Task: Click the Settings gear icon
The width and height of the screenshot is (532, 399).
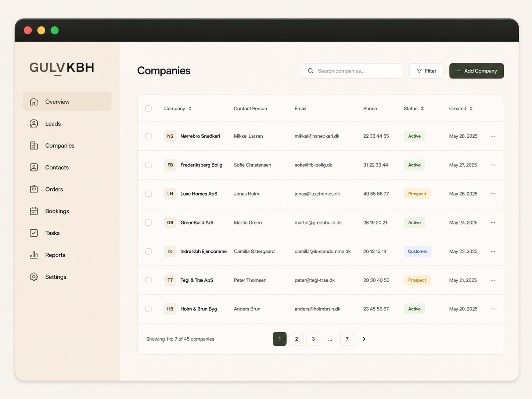Action: click(34, 277)
